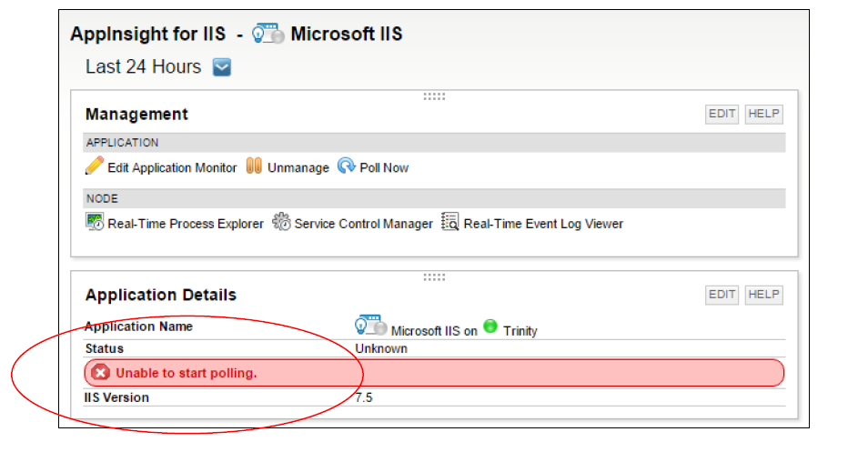
Task: Click the orange Unmanage pause icon
Action: click(254, 166)
